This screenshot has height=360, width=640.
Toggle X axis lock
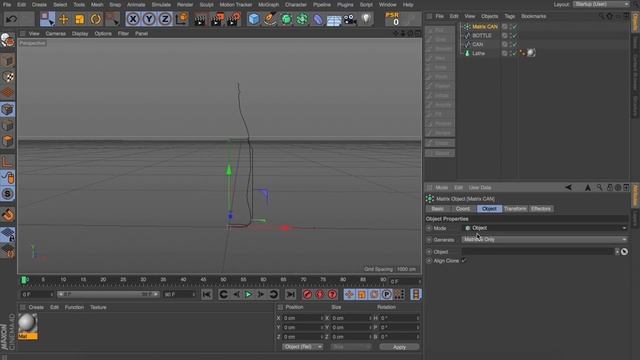pos(133,19)
